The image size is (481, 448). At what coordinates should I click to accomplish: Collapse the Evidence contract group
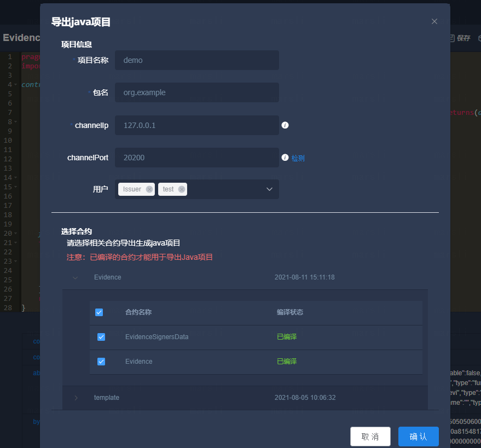(x=76, y=277)
